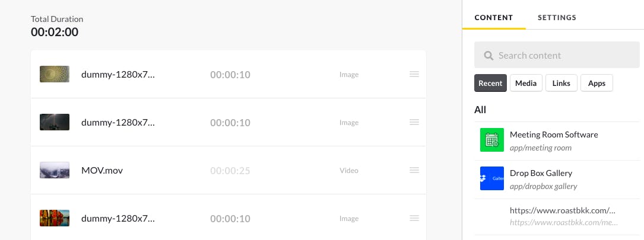This screenshot has width=644, height=240.
Task: Switch to the CONTENT tab
Action: (494, 18)
